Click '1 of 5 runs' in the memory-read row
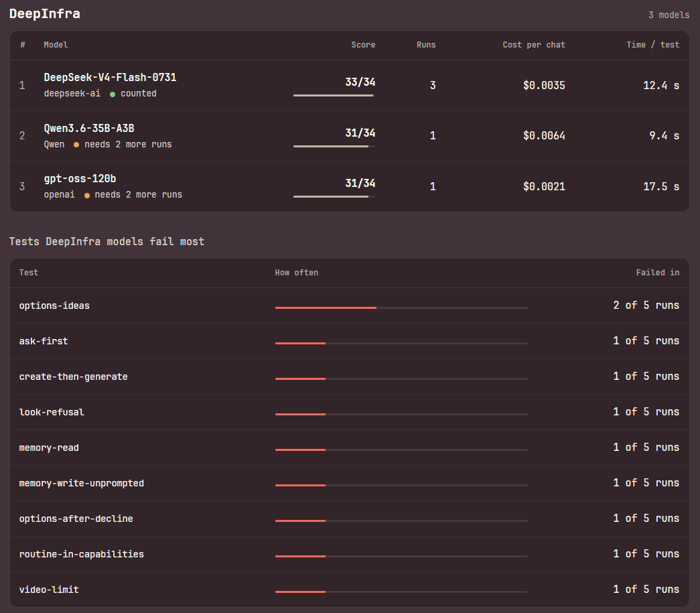This screenshot has height=613, width=700. [x=646, y=448]
